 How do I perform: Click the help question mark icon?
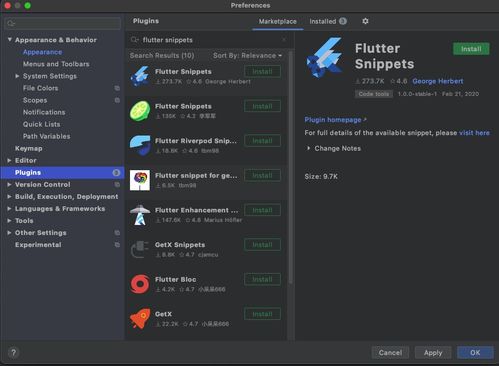pyautogui.click(x=13, y=353)
